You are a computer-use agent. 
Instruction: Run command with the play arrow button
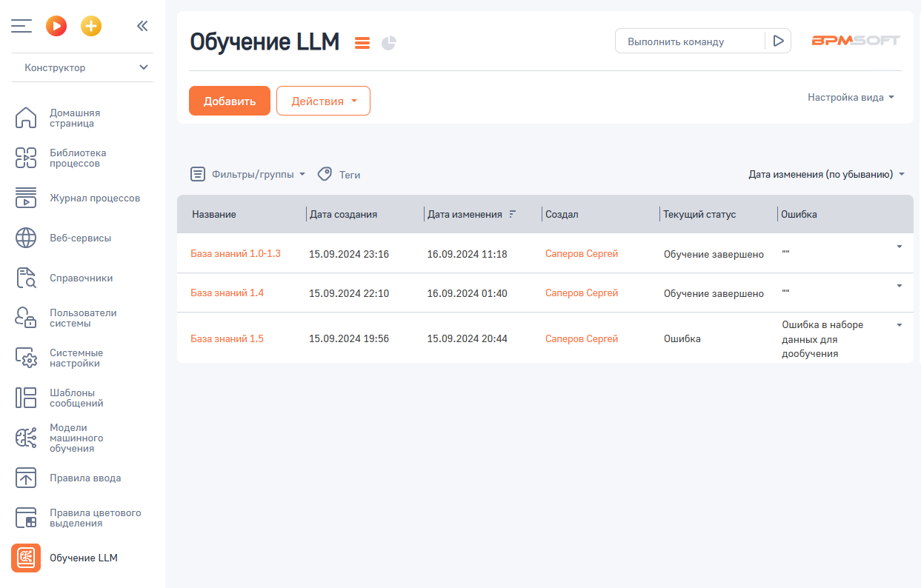pos(778,41)
